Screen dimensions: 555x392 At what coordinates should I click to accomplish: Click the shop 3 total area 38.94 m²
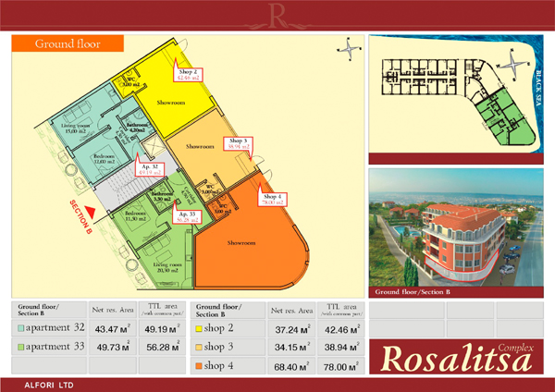(x=341, y=347)
